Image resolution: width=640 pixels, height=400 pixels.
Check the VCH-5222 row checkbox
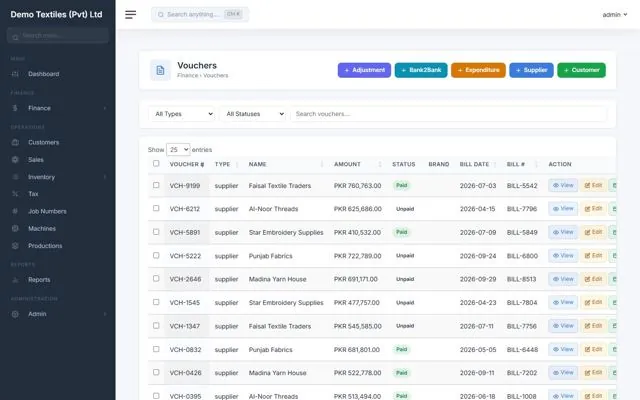point(156,255)
